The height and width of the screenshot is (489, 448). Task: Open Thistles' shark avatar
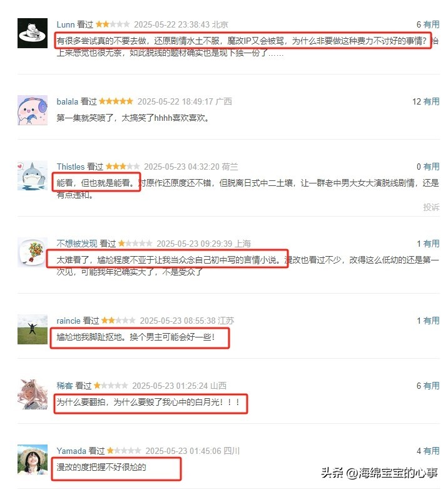pos(33,175)
